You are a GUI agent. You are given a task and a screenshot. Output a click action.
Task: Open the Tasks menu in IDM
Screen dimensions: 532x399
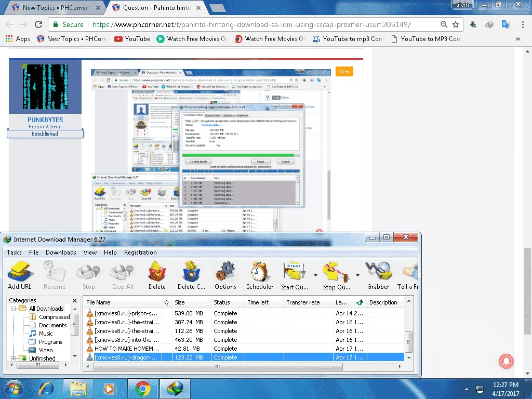coord(14,252)
